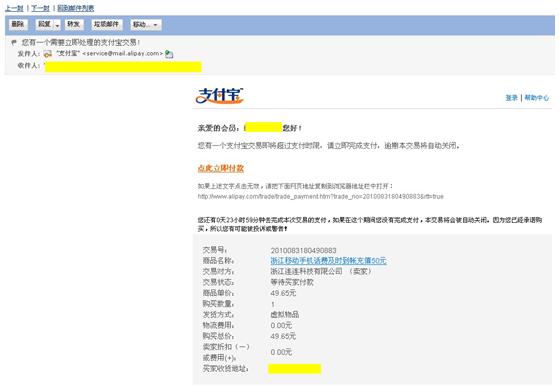Click the purchase quantity value 1
559x388 pixels.
pyautogui.click(x=273, y=304)
